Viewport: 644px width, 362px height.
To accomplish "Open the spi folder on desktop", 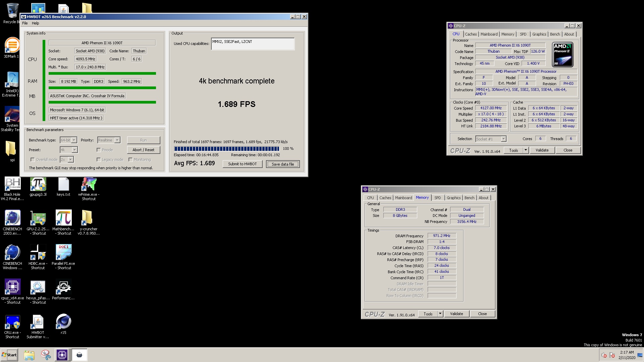I will pyautogui.click(x=12, y=151).
